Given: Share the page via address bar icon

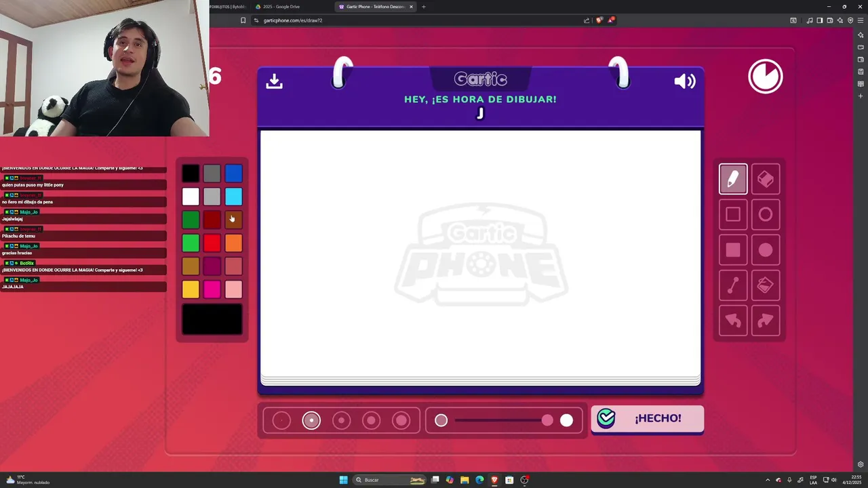Looking at the screenshot, I should (x=587, y=20).
